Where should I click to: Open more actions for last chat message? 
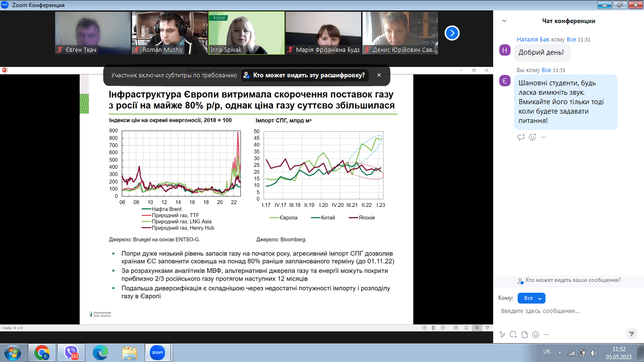click(544, 137)
